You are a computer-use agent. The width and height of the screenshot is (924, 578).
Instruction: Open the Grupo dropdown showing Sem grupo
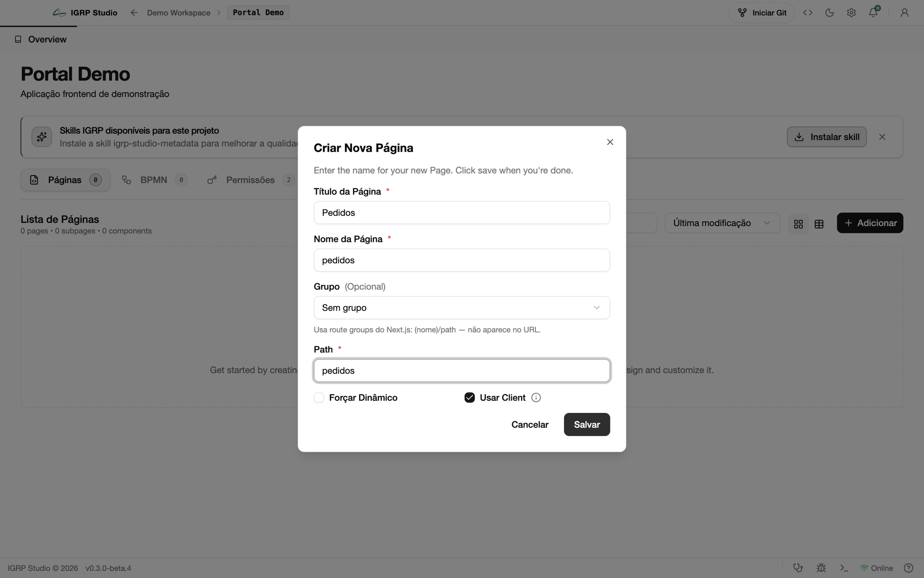point(462,307)
